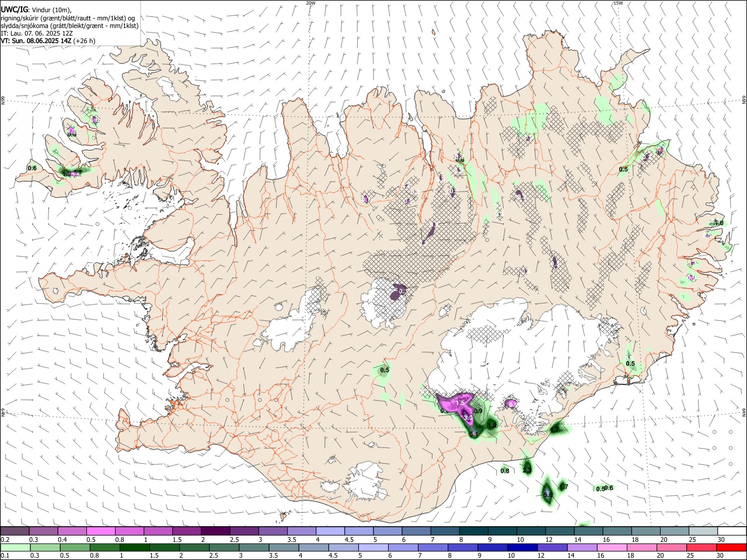Image resolution: width=747 pixels, height=560 pixels.
Task: Click the 'Vindur (10m)' text in the header
Action: [51, 10]
